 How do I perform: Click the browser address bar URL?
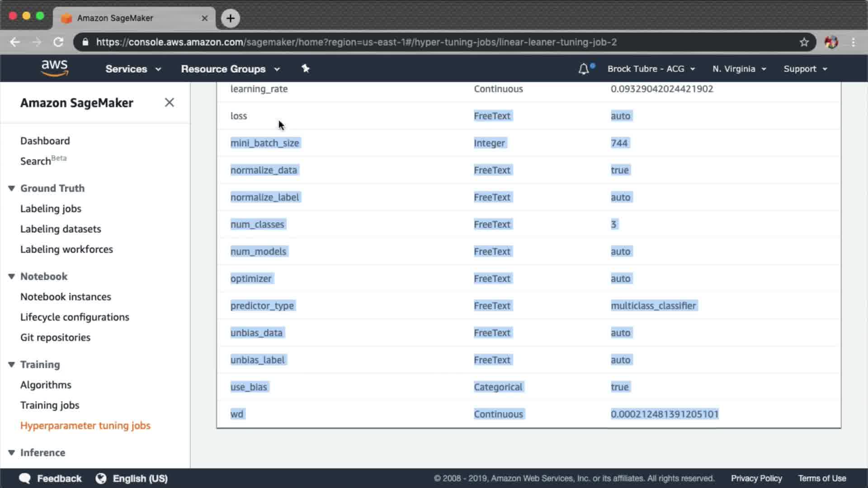pyautogui.click(x=356, y=42)
